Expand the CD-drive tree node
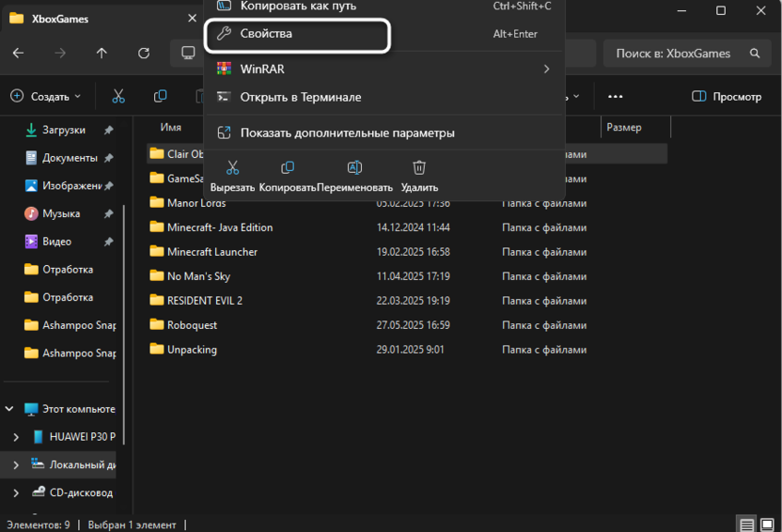Screen dimensions: 782x532 tap(15, 492)
